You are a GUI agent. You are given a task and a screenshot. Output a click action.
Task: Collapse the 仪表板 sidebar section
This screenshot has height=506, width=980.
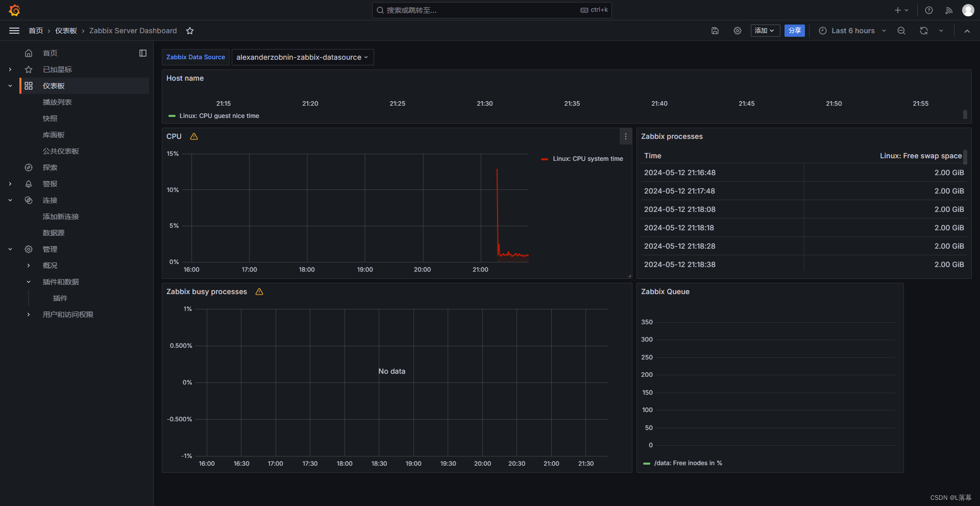tap(10, 86)
